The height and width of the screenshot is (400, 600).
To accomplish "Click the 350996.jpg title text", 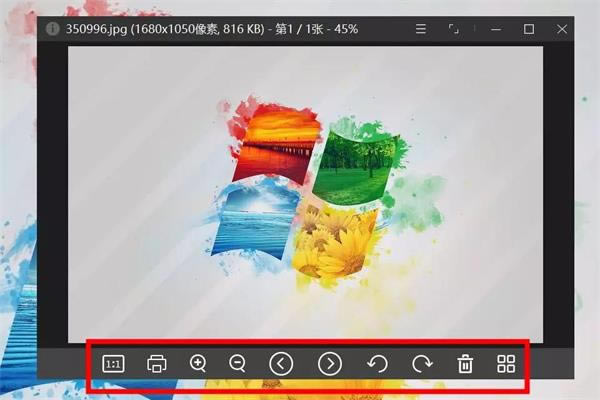I will 96,29.
